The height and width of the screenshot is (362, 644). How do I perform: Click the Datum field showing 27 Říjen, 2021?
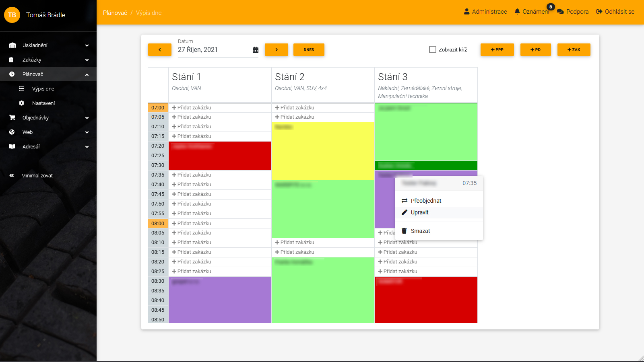click(213, 50)
